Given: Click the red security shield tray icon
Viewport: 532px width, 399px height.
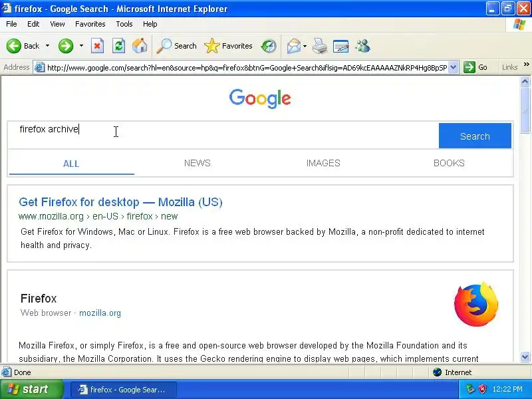Looking at the screenshot, I should tap(483, 389).
